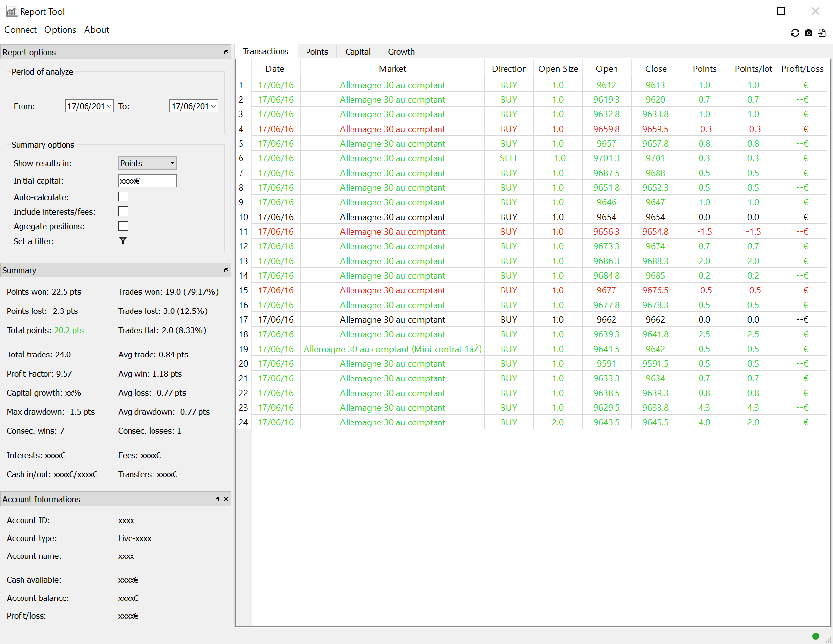Viewport: 833px width, 644px height.
Task: Open the Connect menu
Action: click(x=21, y=30)
